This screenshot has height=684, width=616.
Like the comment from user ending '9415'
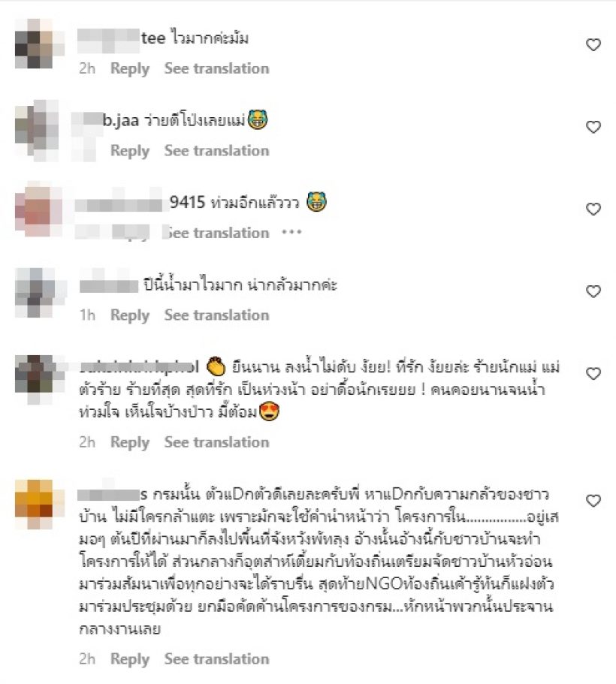point(593,209)
